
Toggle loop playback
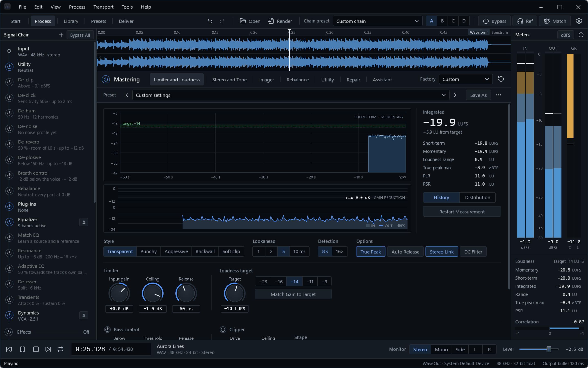(60, 349)
